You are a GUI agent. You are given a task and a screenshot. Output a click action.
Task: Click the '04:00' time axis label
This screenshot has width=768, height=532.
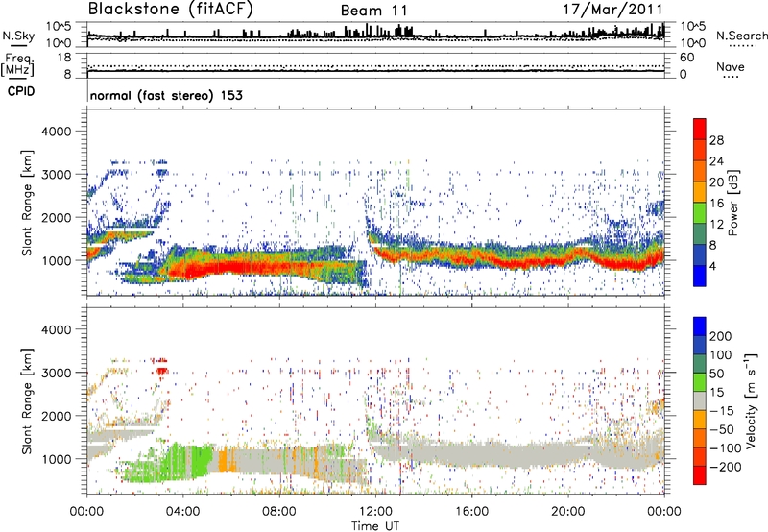click(183, 512)
